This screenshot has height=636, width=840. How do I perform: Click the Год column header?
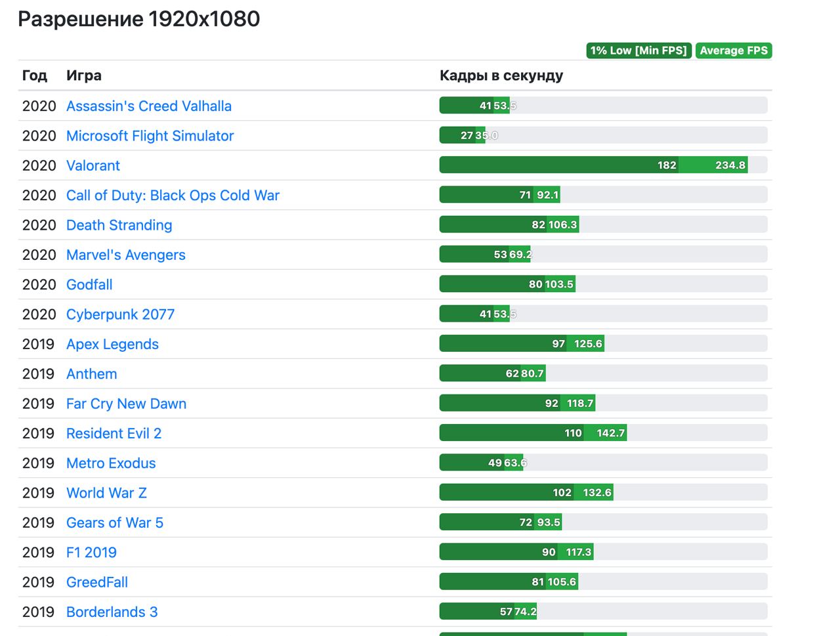pos(35,75)
